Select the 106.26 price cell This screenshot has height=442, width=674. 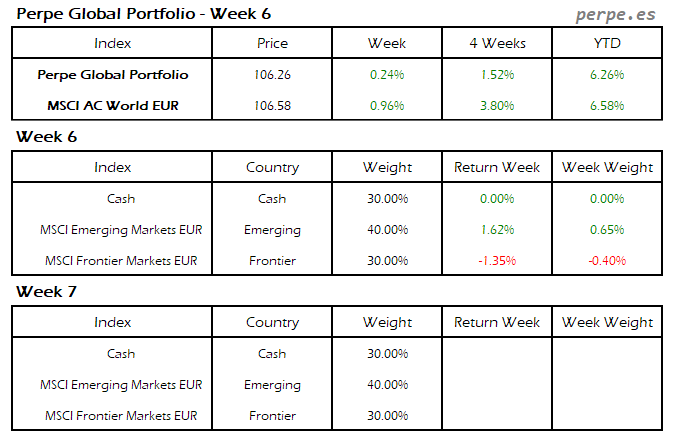pyautogui.click(x=272, y=75)
